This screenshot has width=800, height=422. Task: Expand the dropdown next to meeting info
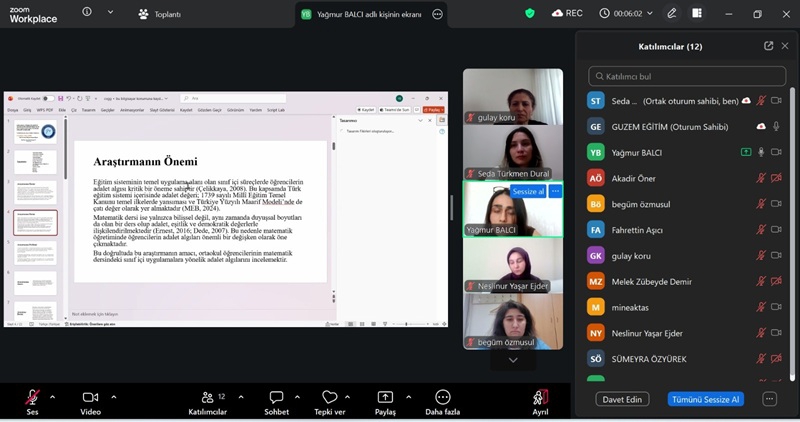110,12
